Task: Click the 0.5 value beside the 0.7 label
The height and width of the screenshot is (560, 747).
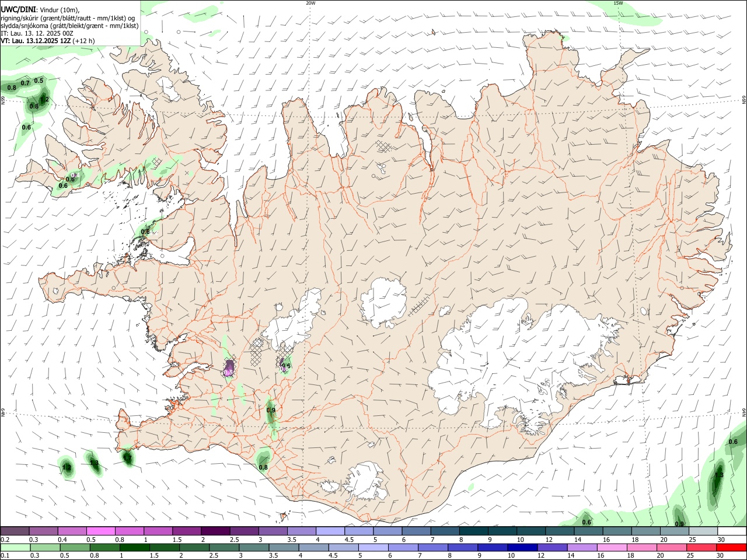Action: (x=39, y=80)
